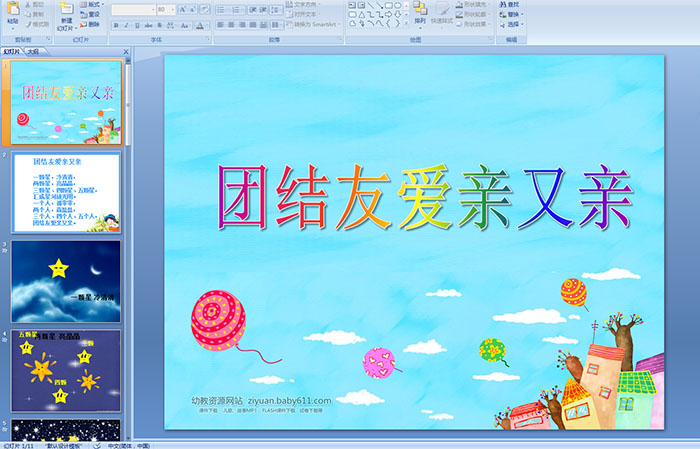
Task: Toggle Italic formatting
Action: pos(126,25)
